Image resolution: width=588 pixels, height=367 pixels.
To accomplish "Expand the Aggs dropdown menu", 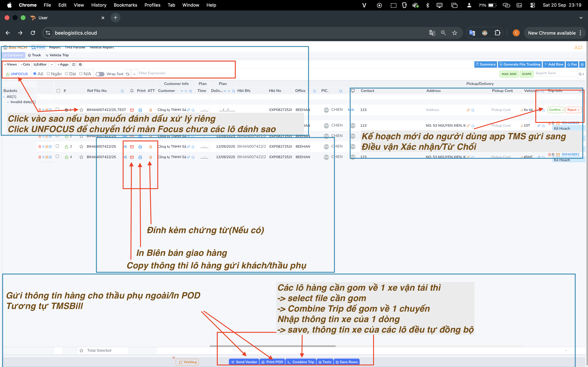I will coord(63,64).
